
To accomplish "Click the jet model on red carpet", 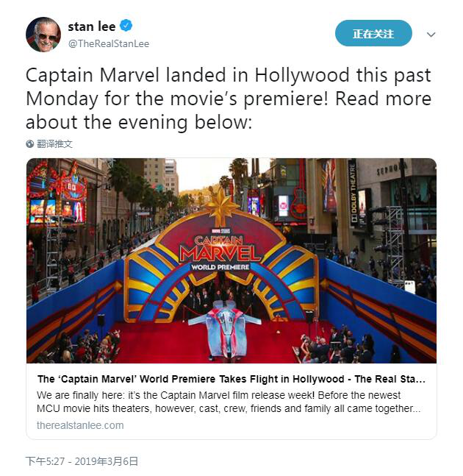I will (223, 329).
